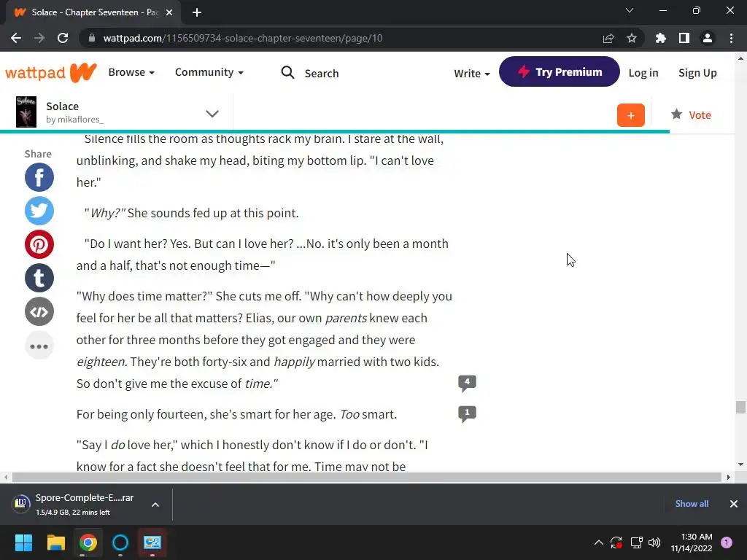This screenshot has width=747, height=560.
Task: Click the Search field
Action: (322, 74)
